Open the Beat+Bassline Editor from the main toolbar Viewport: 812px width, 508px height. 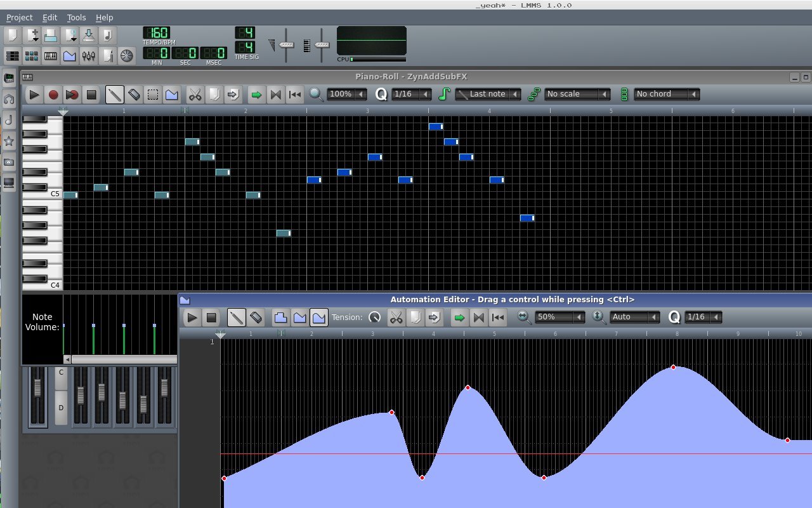(x=30, y=56)
